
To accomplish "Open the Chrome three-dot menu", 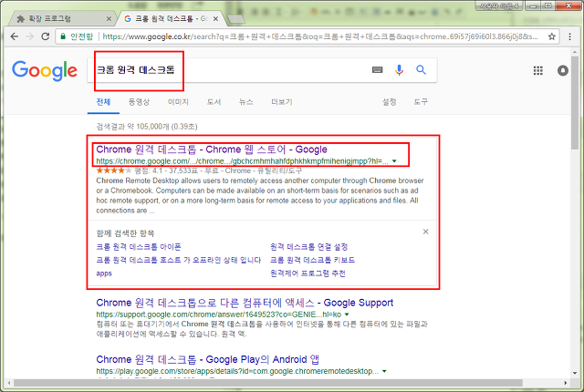I will pos(569,36).
